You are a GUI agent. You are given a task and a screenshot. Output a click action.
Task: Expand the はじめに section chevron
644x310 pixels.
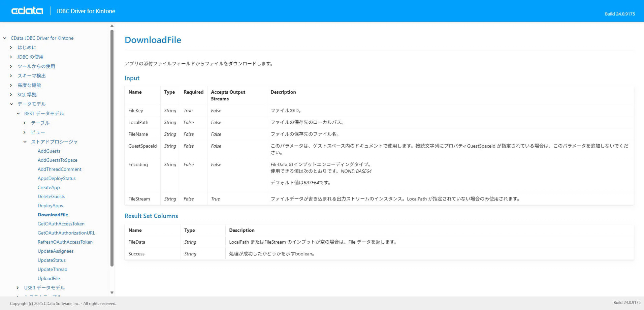11,48
